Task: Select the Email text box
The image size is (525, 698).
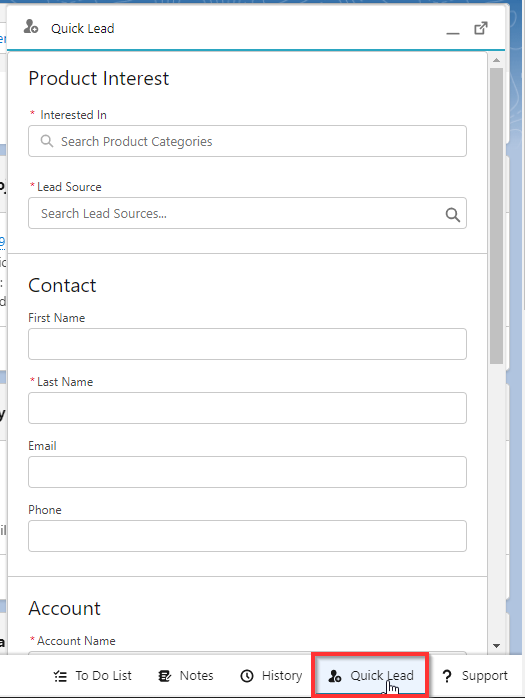Action: [247, 472]
